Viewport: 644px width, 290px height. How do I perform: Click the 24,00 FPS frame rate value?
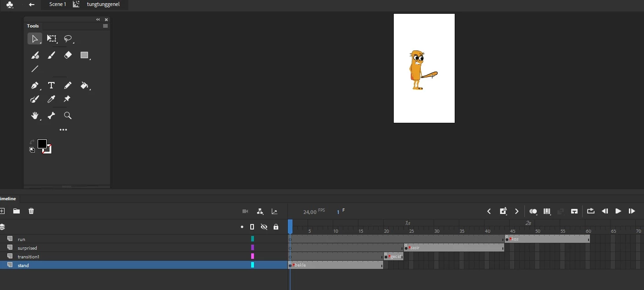[x=310, y=212]
